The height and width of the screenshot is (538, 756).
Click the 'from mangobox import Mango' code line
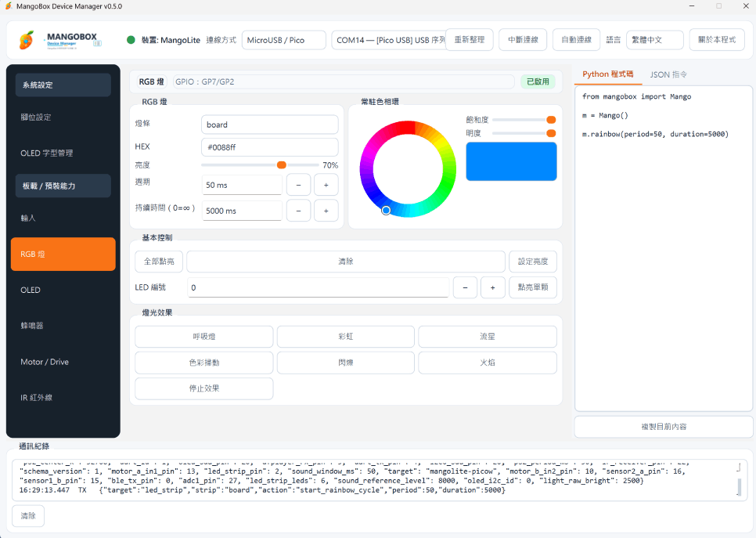pos(636,96)
